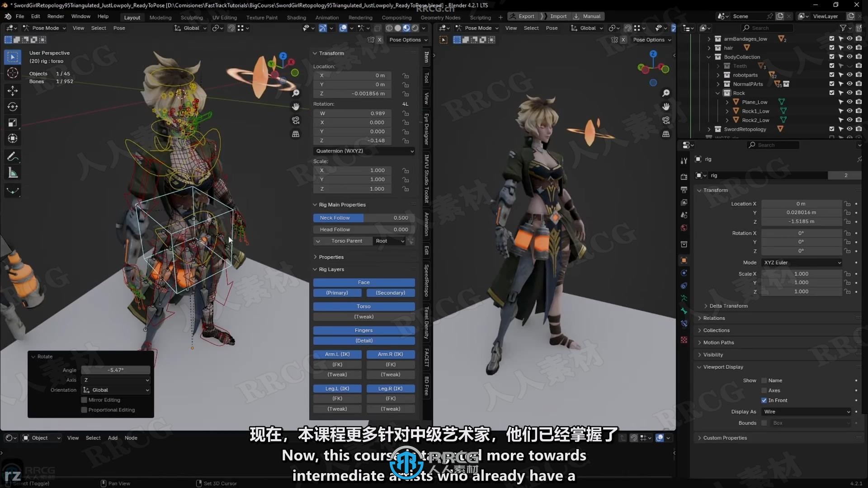868x488 pixels.
Task: Toggle Arm.L (IK) rig layer
Action: pos(337,354)
